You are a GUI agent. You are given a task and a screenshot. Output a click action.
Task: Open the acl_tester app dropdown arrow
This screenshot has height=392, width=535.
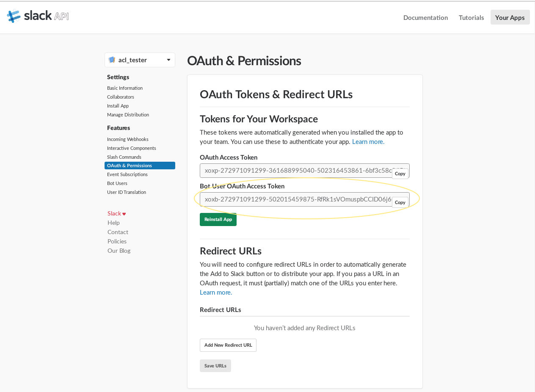[x=168, y=60]
